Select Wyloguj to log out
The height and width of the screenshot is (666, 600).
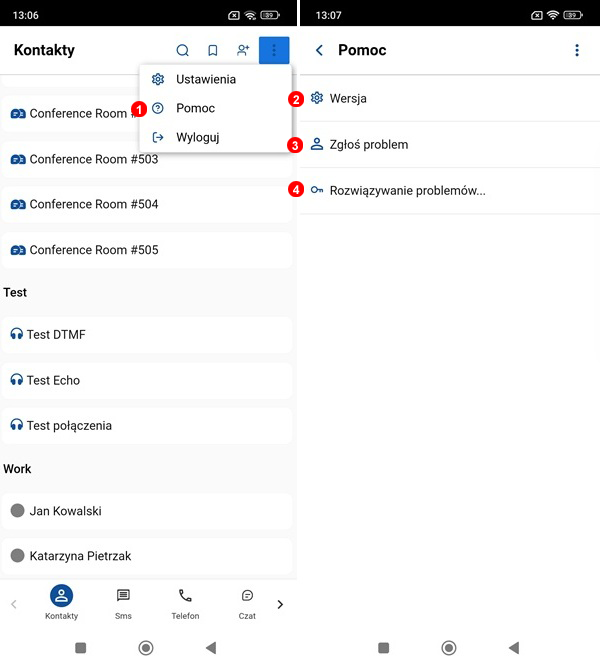[x=197, y=137]
